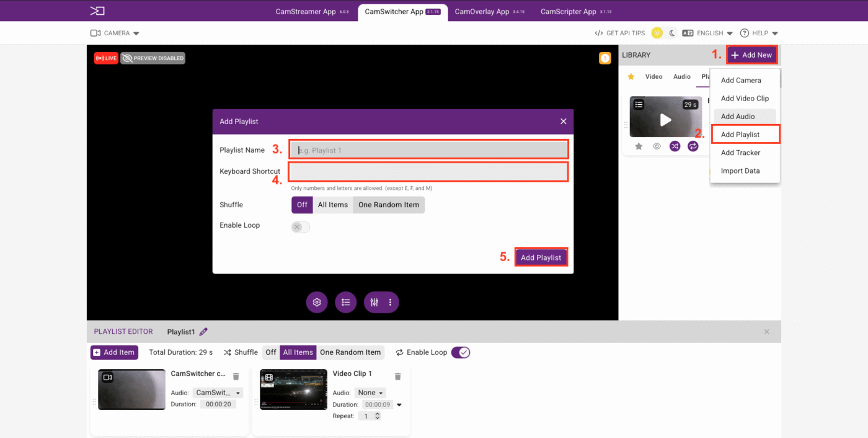Select Add Tracker from the Add New menu
This screenshot has height=438, width=868.
pos(740,153)
